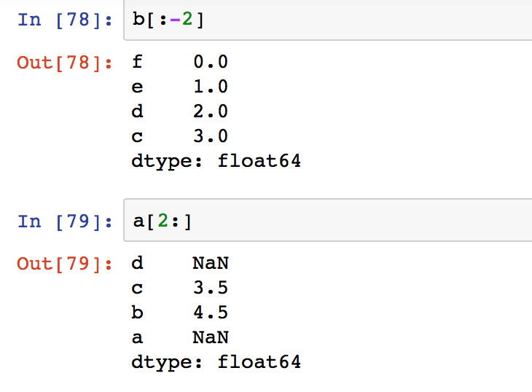
Task: Click 'dtype: float64' under Out[78]
Action: pyautogui.click(x=216, y=161)
